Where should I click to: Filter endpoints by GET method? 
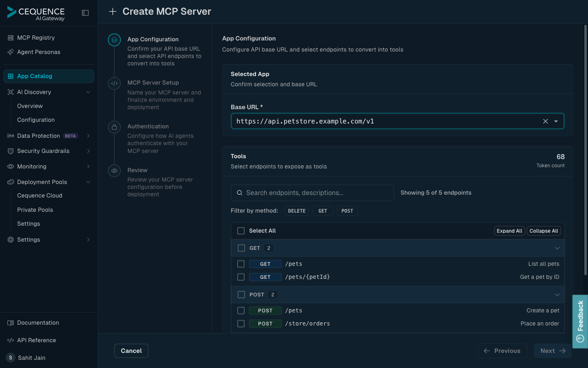[x=323, y=211]
